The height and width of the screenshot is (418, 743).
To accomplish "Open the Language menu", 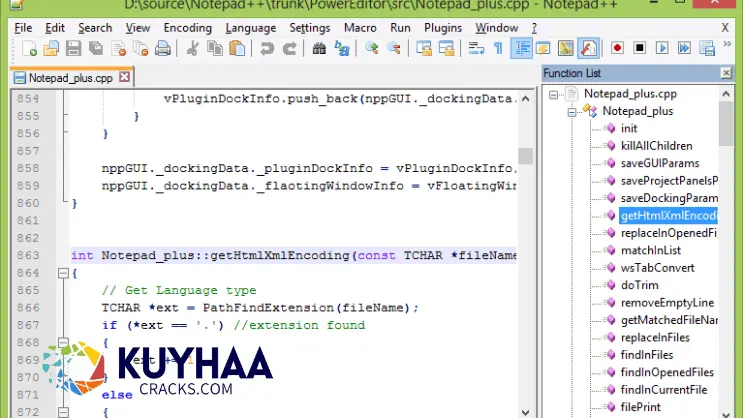I will tap(251, 28).
